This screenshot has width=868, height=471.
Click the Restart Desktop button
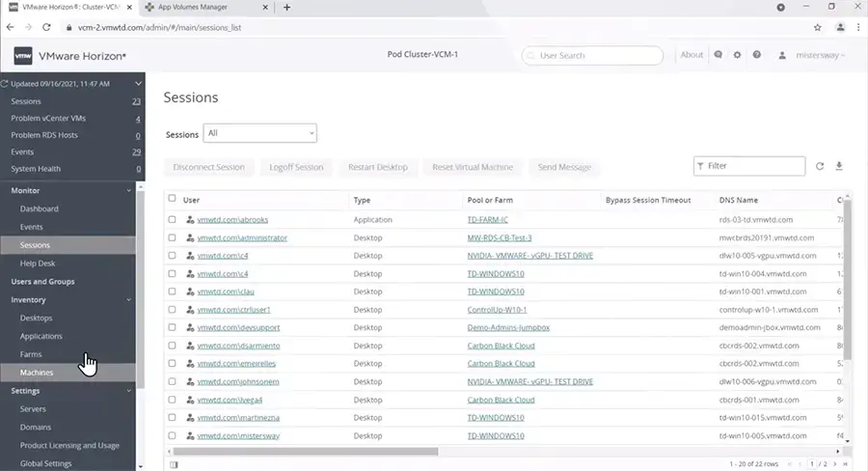[x=377, y=167]
